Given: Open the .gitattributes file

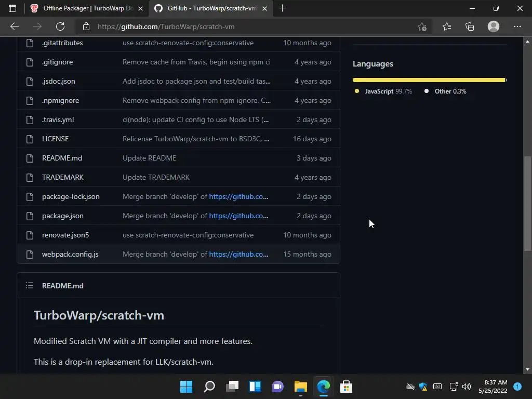Looking at the screenshot, I should (x=62, y=43).
